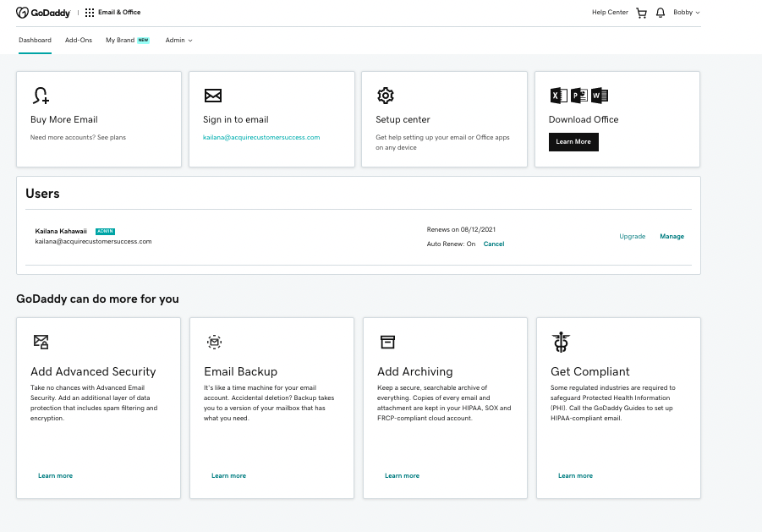Click the Buy More Email person-plus icon

click(x=41, y=96)
